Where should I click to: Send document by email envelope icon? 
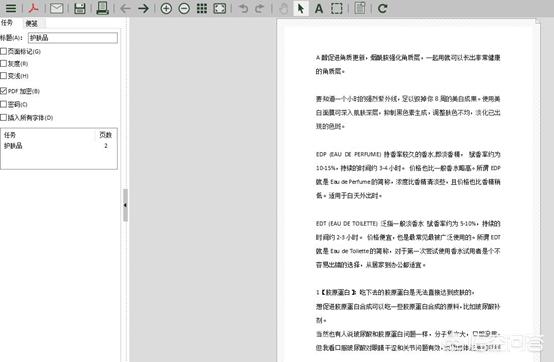(57, 8)
